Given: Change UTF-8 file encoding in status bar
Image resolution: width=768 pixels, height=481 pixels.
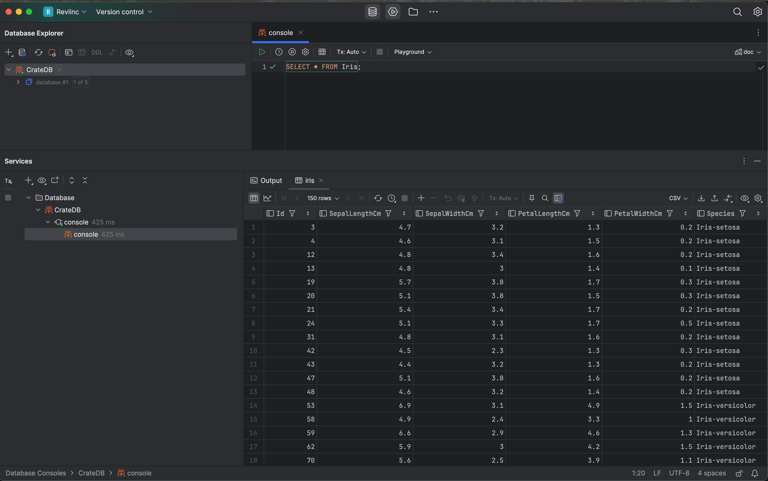Looking at the screenshot, I should (x=679, y=473).
